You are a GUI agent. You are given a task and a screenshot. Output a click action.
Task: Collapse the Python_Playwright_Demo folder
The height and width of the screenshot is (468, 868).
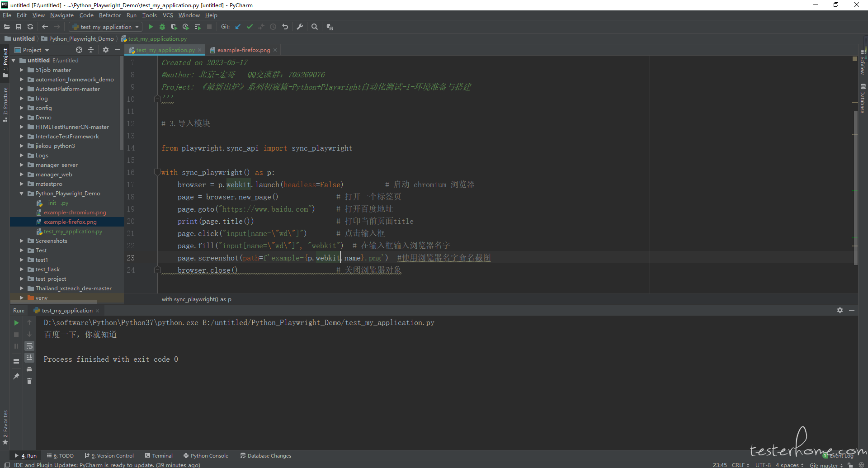click(x=21, y=194)
